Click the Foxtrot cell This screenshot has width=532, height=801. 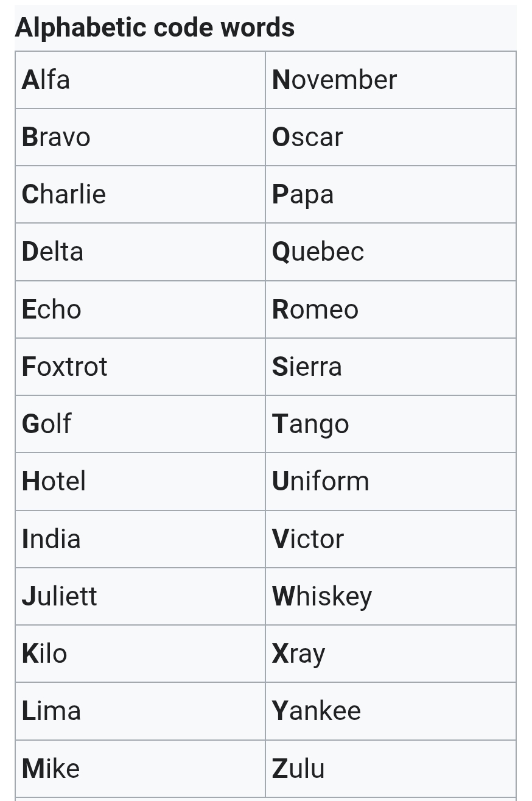[x=65, y=367]
